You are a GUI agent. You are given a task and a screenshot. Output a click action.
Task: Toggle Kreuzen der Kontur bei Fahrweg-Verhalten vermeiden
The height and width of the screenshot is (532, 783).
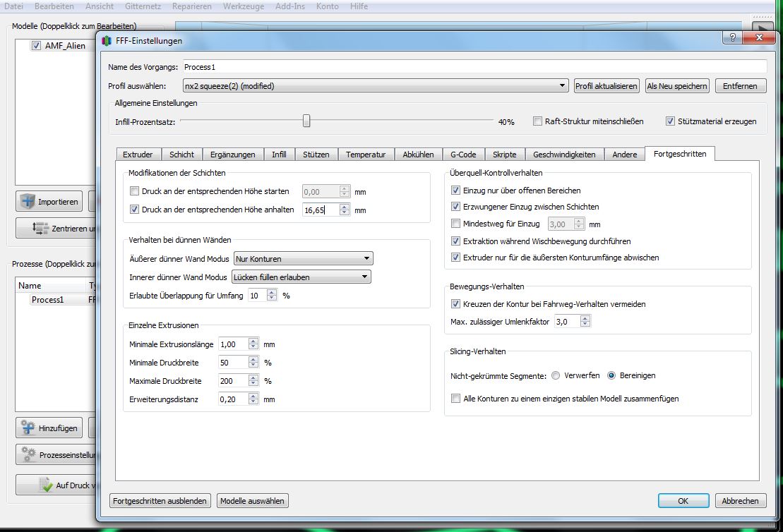pyautogui.click(x=455, y=303)
